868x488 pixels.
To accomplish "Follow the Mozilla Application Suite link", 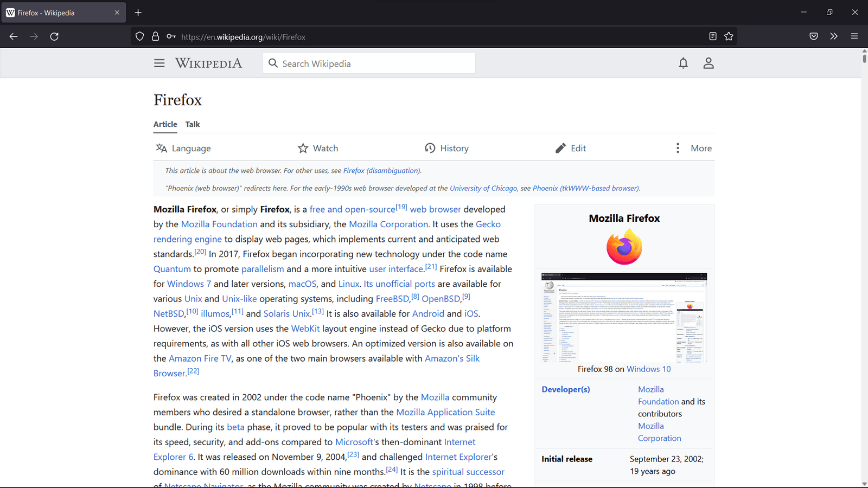I will [445, 412].
